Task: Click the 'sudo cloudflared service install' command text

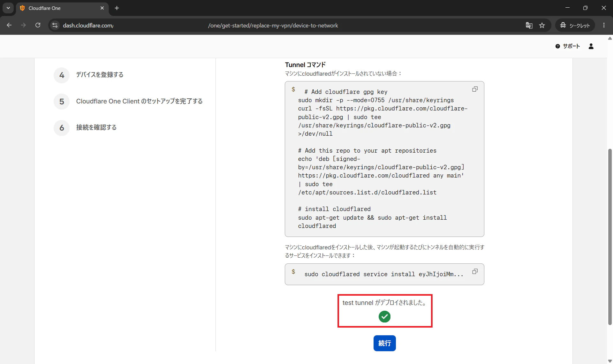Action: coord(384,274)
